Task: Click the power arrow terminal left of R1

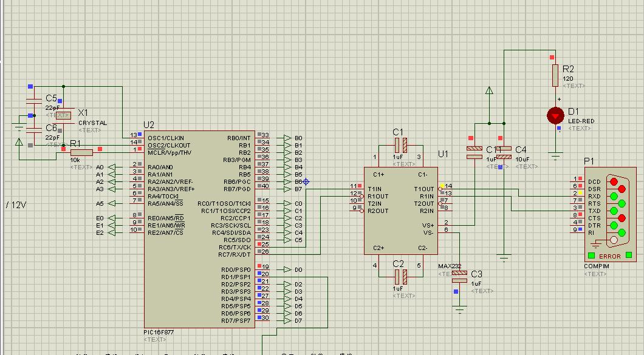Action: (19, 142)
